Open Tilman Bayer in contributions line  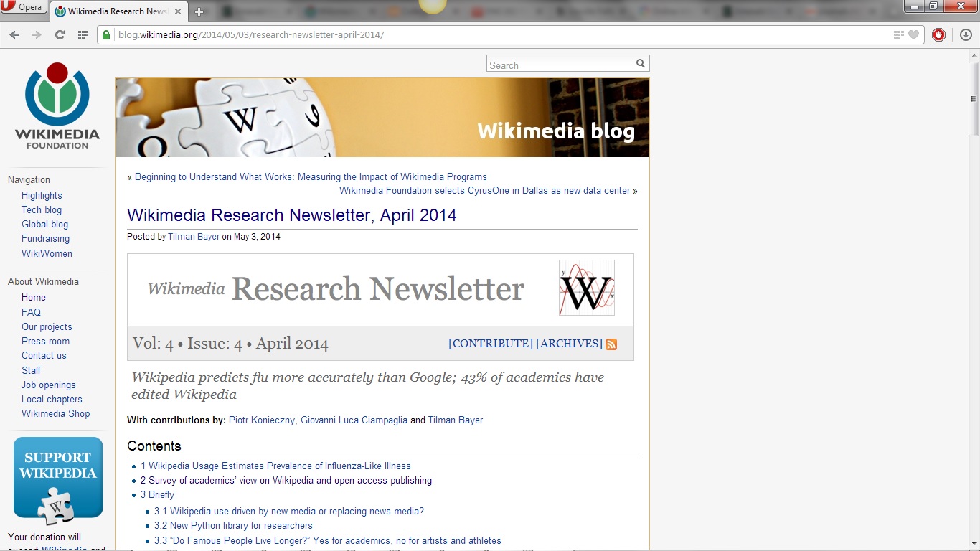[456, 420]
